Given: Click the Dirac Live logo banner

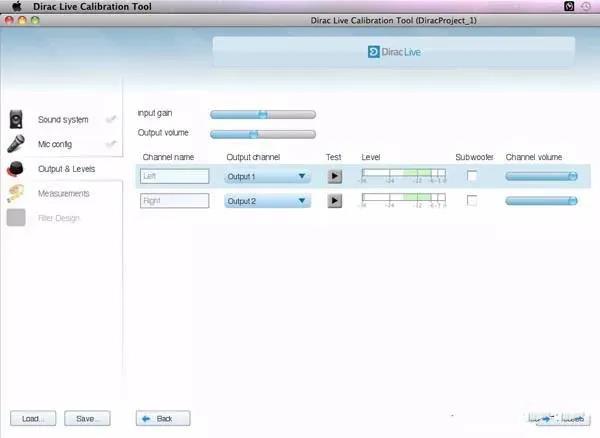Looking at the screenshot, I should (394, 52).
